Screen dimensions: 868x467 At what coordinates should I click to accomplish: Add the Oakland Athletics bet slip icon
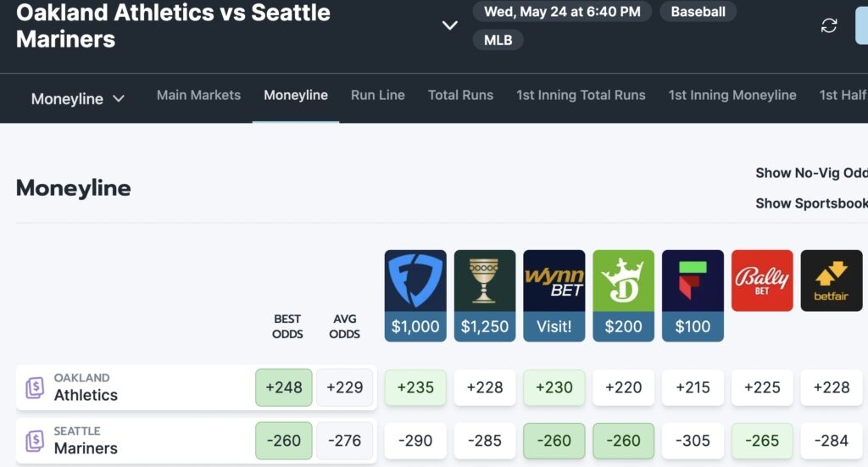coord(35,387)
